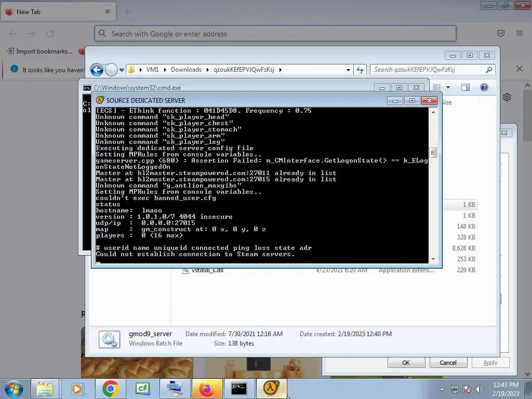Switch to Source Dedicated Server taskbar icon
The height and width of the screenshot is (399, 532).
click(271, 389)
